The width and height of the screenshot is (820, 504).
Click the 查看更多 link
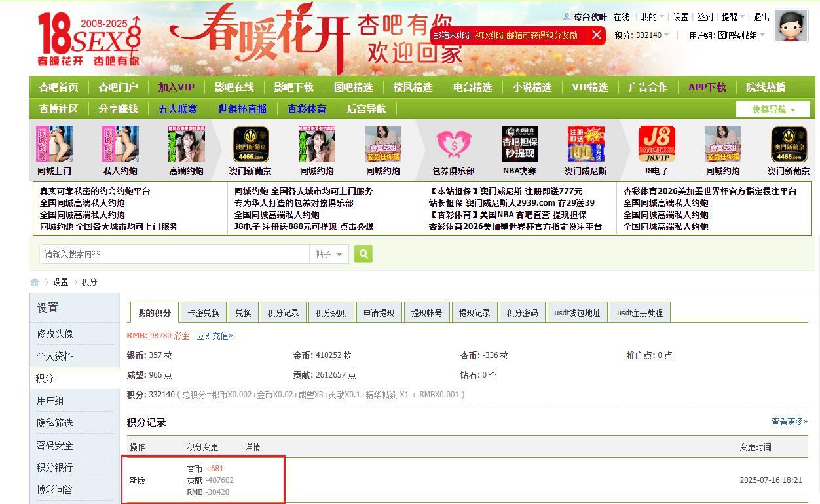(x=789, y=422)
